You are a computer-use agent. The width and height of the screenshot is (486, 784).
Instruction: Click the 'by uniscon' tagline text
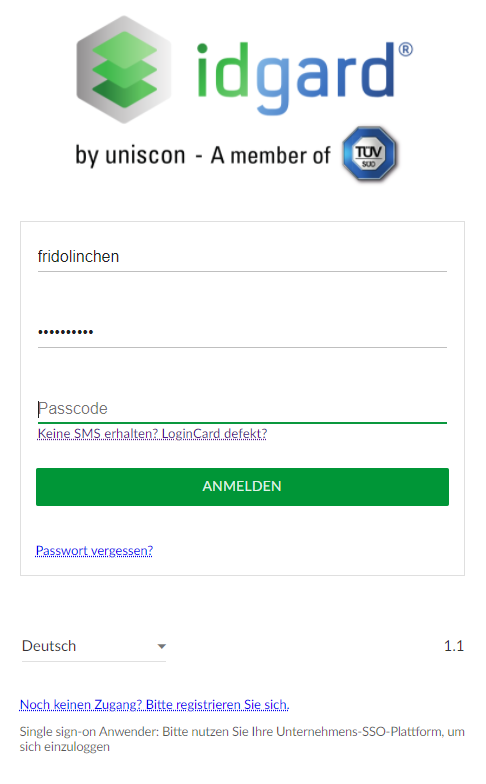130,156
